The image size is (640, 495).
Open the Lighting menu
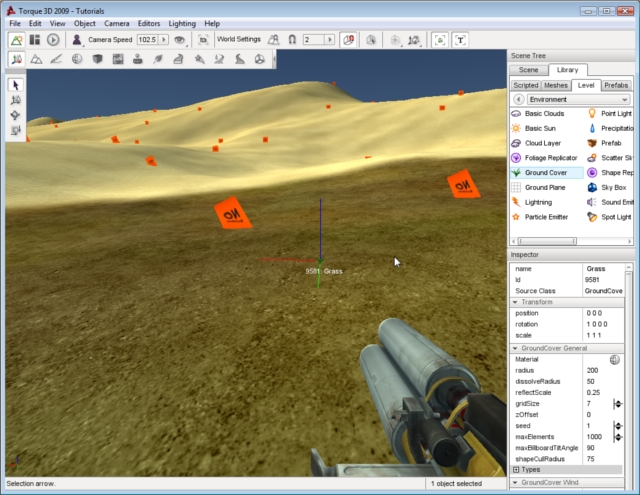tap(181, 23)
